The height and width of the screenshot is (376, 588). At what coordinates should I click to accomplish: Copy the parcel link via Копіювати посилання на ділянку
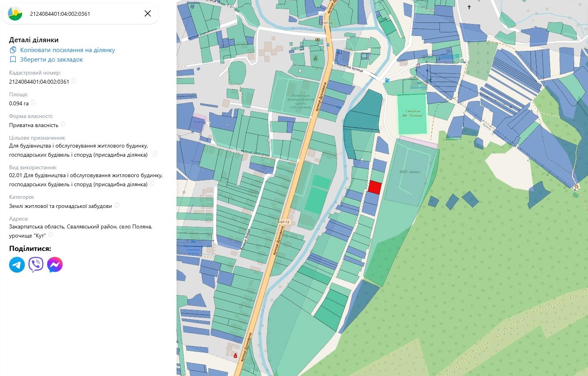[68, 50]
